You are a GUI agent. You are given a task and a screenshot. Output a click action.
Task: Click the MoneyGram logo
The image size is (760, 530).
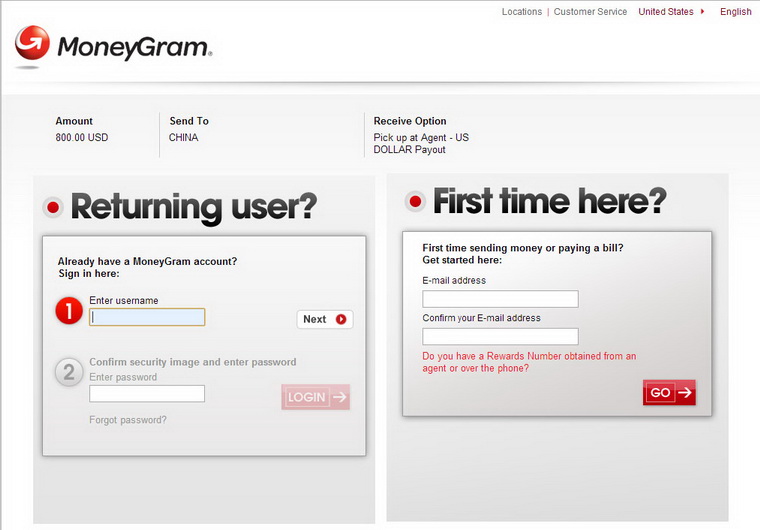tap(113, 46)
